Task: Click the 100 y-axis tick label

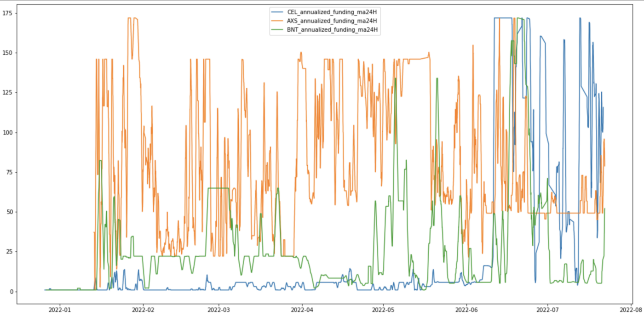Action: coord(8,132)
